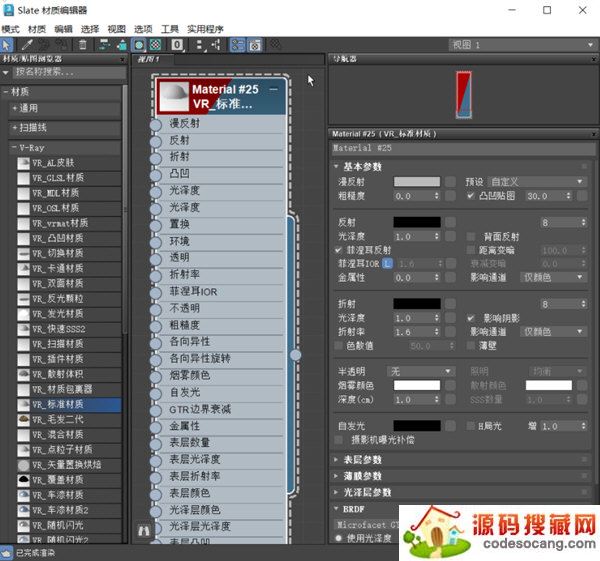
Task: Enable the 薄壁 checkbox
Action: pyautogui.click(x=471, y=346)
